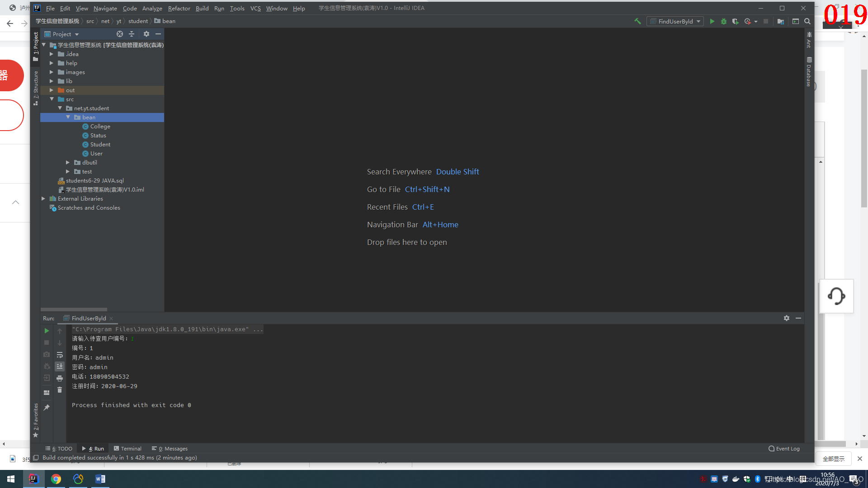868x488 pixels.
Task: Open the Event Log
Action: point(784,449)
